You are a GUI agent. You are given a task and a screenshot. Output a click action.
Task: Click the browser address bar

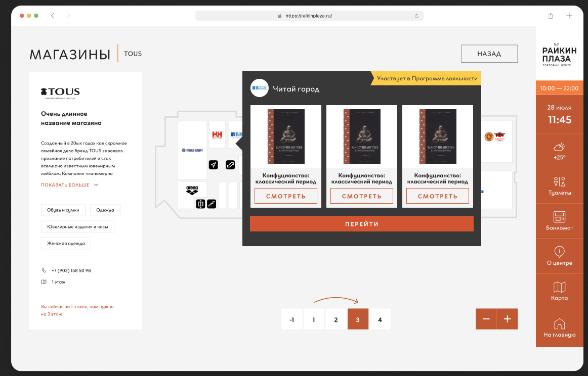pos(309,16)
